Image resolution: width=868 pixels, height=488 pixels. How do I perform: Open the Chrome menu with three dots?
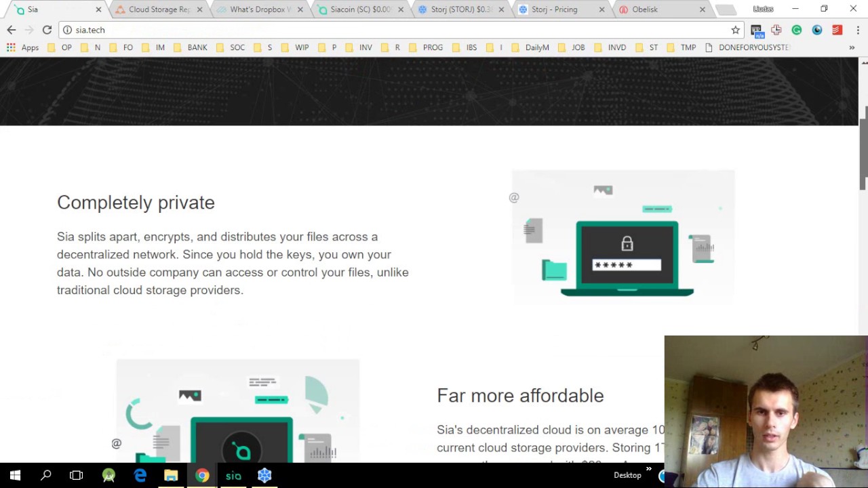[858, 30]
